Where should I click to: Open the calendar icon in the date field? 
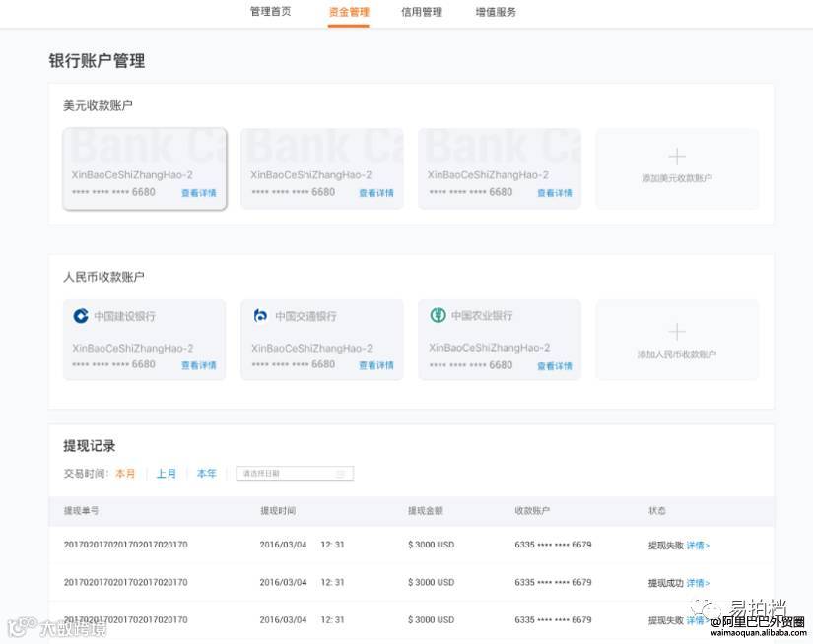pos(341,474)
